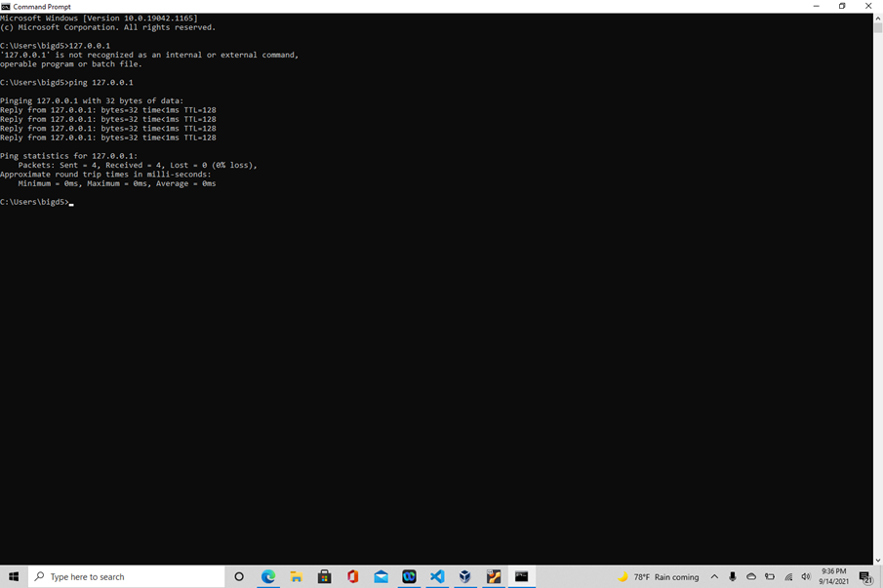Open the Action Center notifications icon
Screen dimensions: 883x588
[866, 576]
